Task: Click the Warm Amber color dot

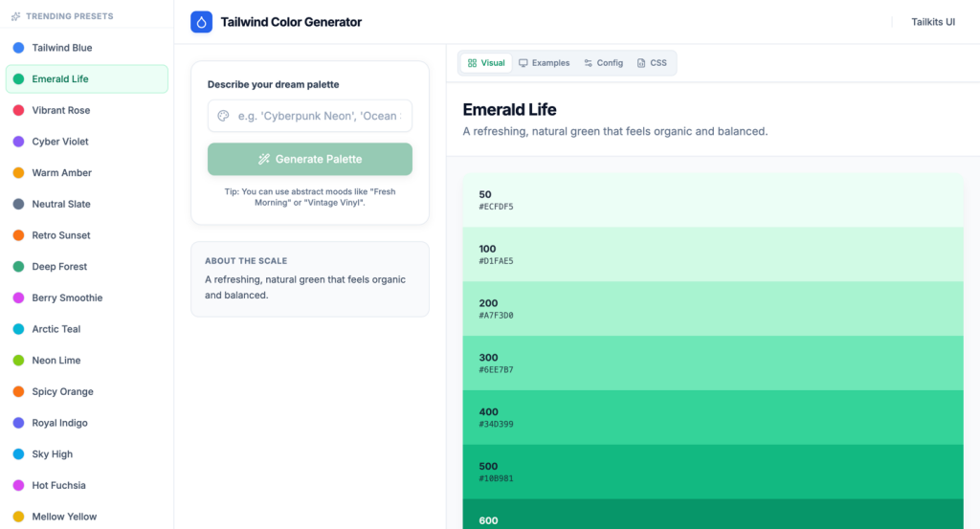Action: click(18, 173)
